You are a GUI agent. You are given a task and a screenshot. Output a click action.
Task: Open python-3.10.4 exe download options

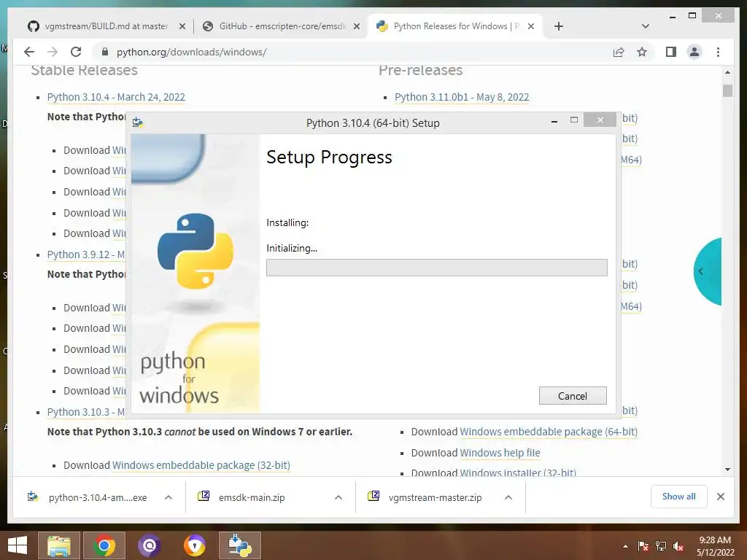[169, 497]
